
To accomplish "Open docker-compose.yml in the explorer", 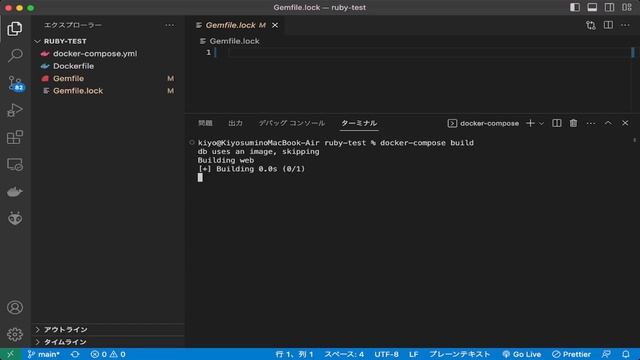I will (x=95, y=53).
